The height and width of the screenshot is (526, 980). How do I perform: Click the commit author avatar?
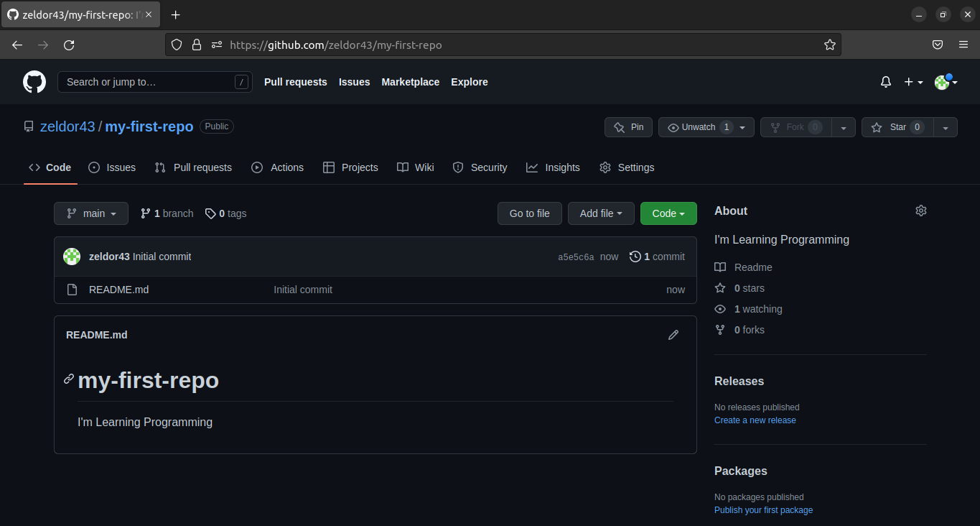tap(72, 257)
